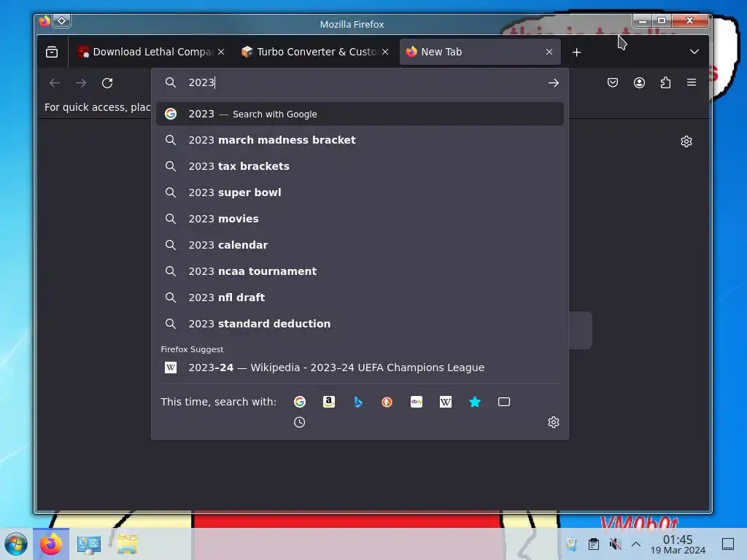Close the New Tab tab
Screen dimensions: 747x560
point(549,52)
